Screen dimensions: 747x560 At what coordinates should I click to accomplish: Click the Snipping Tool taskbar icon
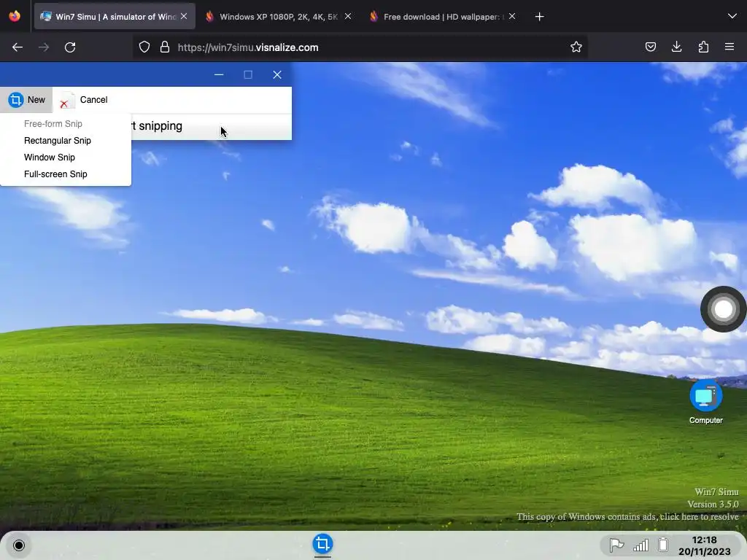tap(322, 544)
